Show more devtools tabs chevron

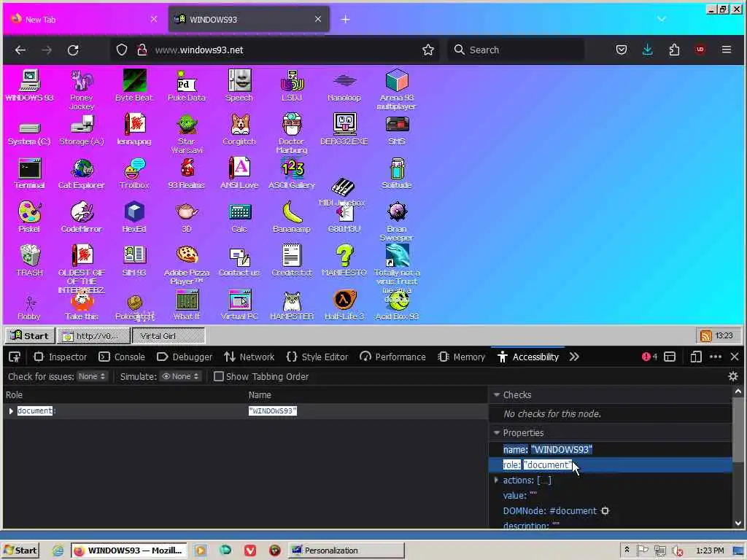pos(574,357)
